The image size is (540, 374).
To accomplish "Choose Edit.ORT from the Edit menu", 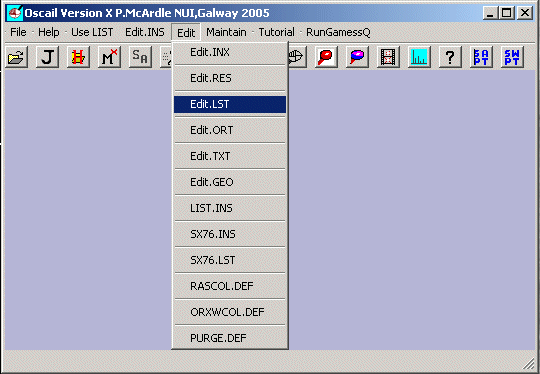I will (x=230, y=130).
